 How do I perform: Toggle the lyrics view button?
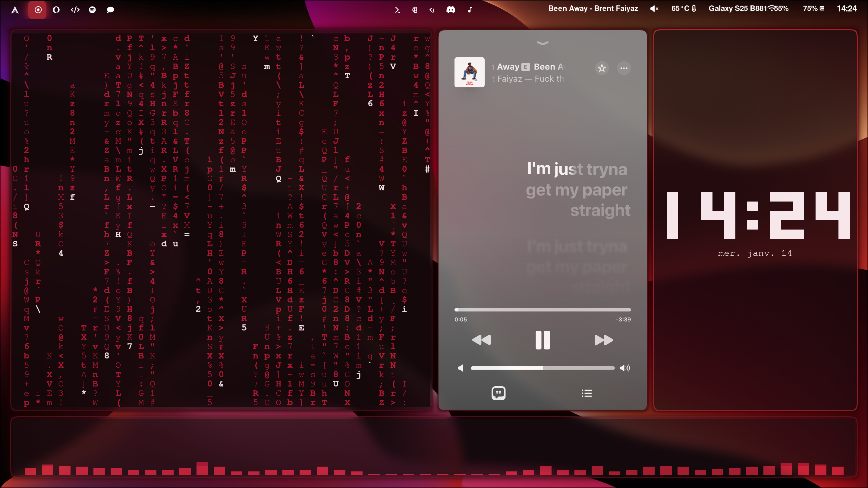pyautogui.click(x=498, y=393)
